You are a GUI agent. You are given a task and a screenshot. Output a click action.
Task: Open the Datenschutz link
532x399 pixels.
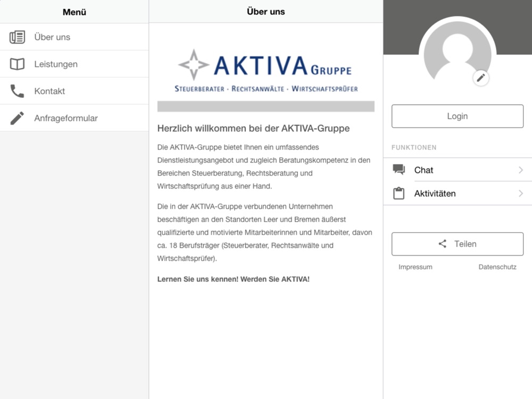[497, 267]
